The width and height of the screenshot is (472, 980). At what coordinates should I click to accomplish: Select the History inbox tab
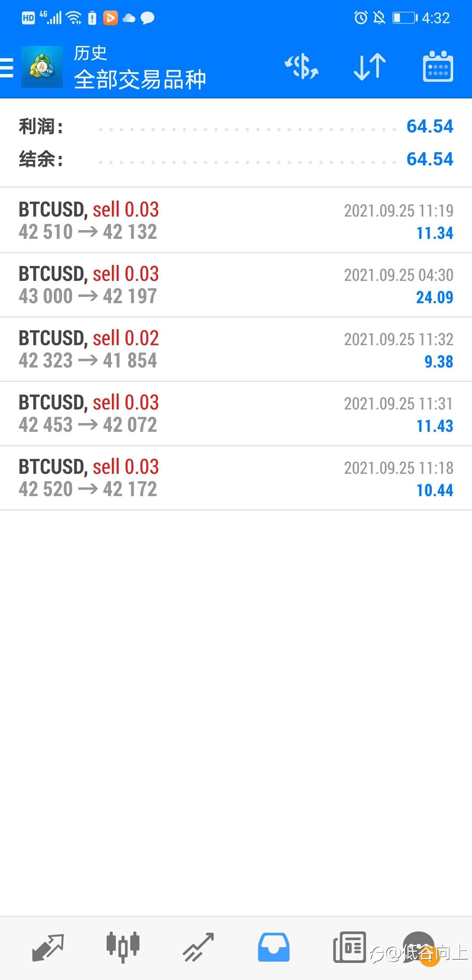click(274, 948)
